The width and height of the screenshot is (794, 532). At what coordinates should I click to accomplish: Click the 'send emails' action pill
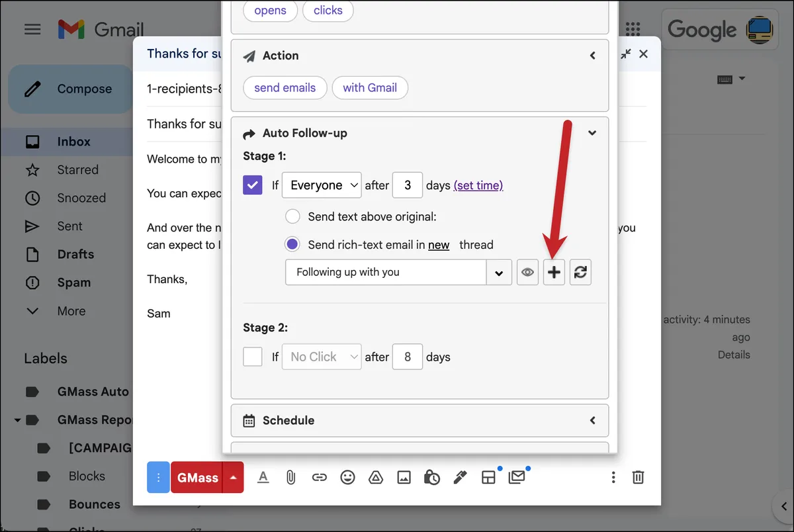pyautogui.click(x=285, y=87)
